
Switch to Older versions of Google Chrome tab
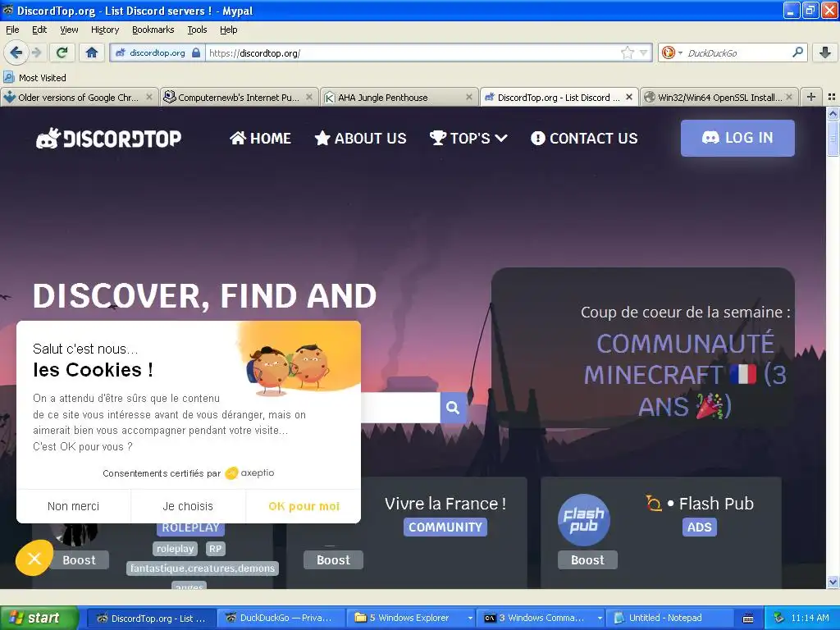pos(78,98)
